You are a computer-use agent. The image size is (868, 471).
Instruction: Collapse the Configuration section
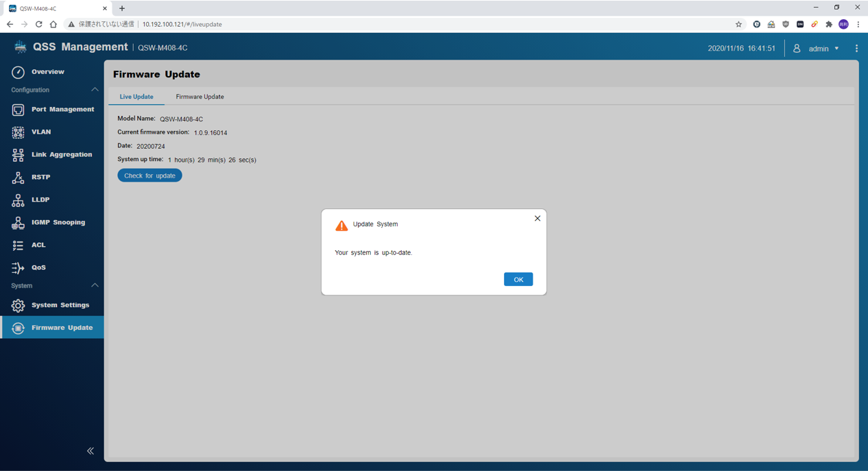pyautogui.click(x=95, y=90)
